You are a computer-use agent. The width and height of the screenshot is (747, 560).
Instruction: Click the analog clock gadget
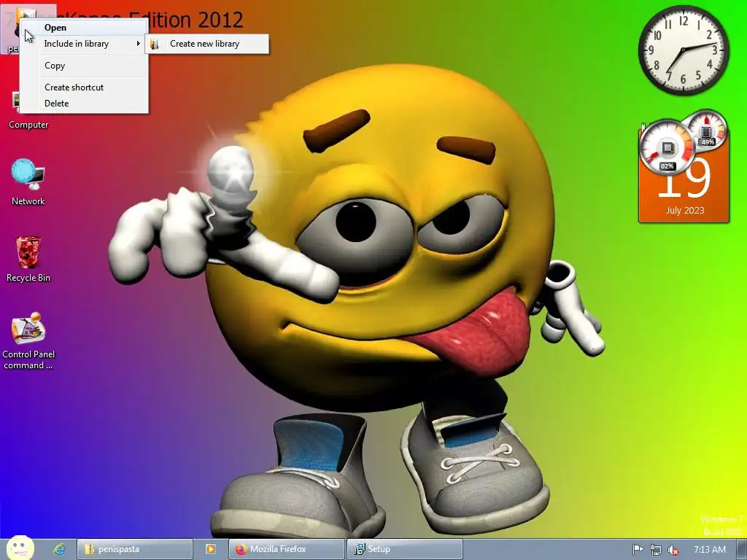[x=684, y=50]
